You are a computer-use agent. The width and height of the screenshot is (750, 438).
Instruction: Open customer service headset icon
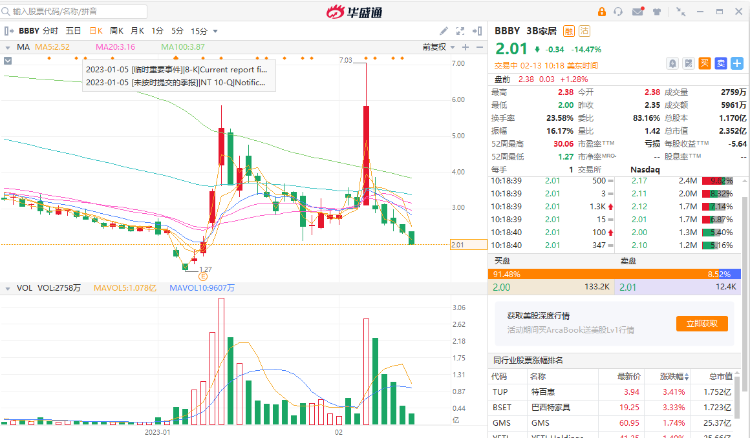coord(618,11)
